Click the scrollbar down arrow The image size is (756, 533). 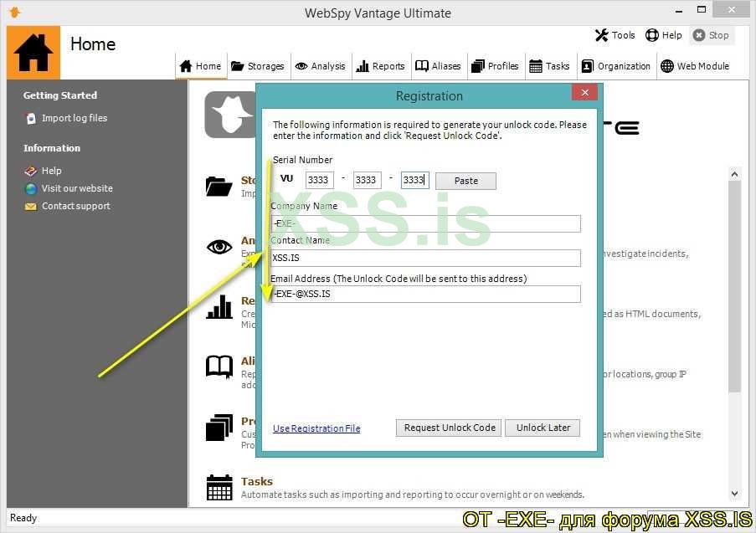(734, 494)
